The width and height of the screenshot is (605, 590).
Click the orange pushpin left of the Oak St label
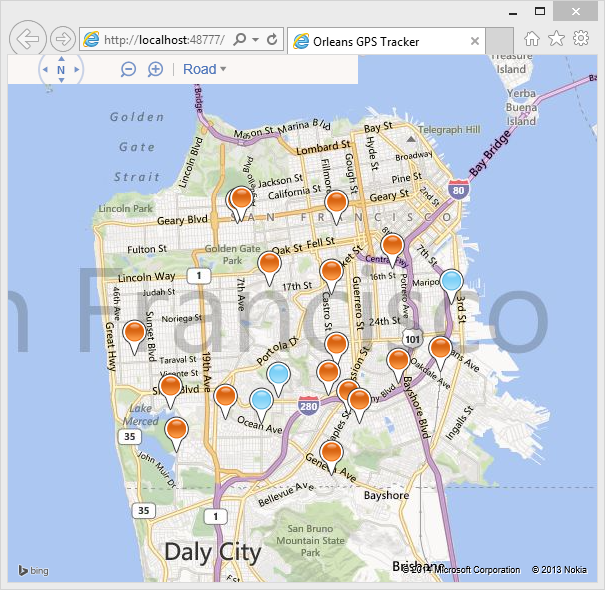tap(269, 263)
